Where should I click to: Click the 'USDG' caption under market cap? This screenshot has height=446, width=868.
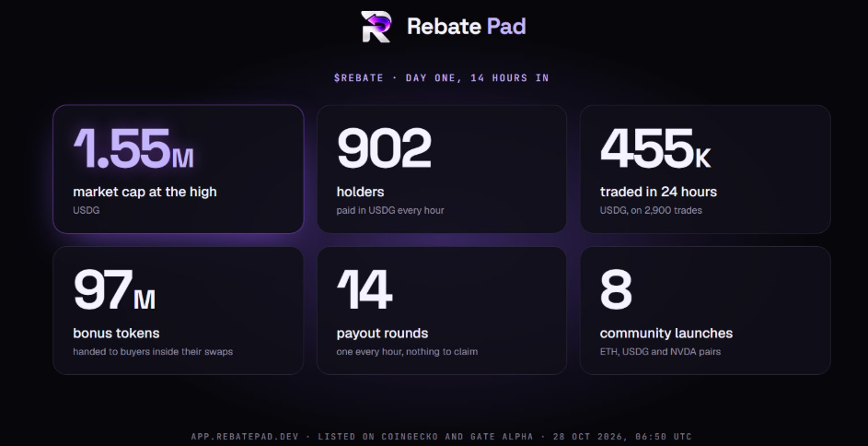pos(87,210)
